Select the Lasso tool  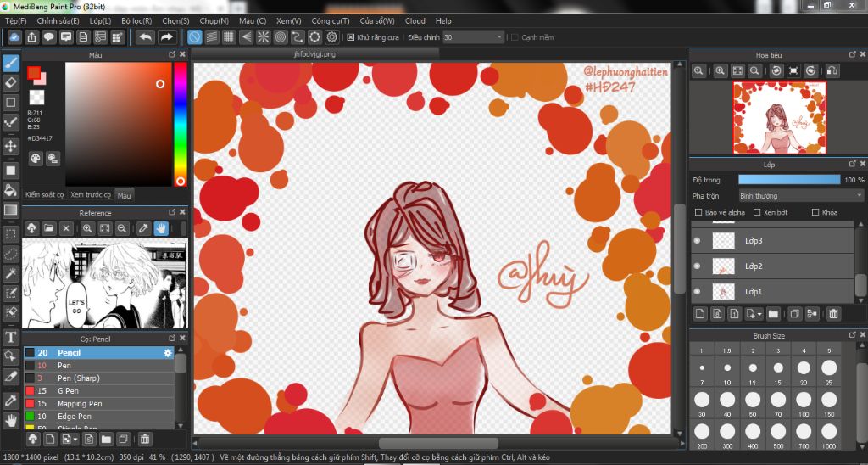(x=10, y=253)
